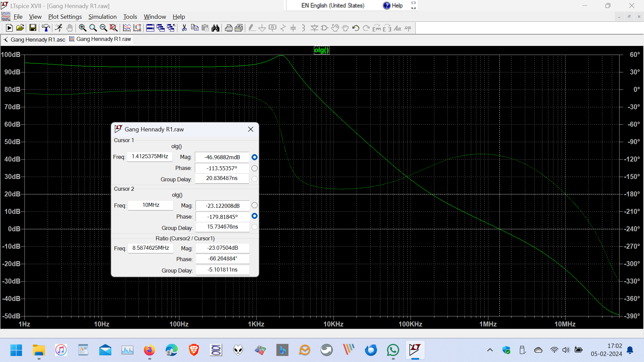Click the blue Help button in title bar
Image resolution: width=644 pixels, height=362 pixels.
(392, 5)
